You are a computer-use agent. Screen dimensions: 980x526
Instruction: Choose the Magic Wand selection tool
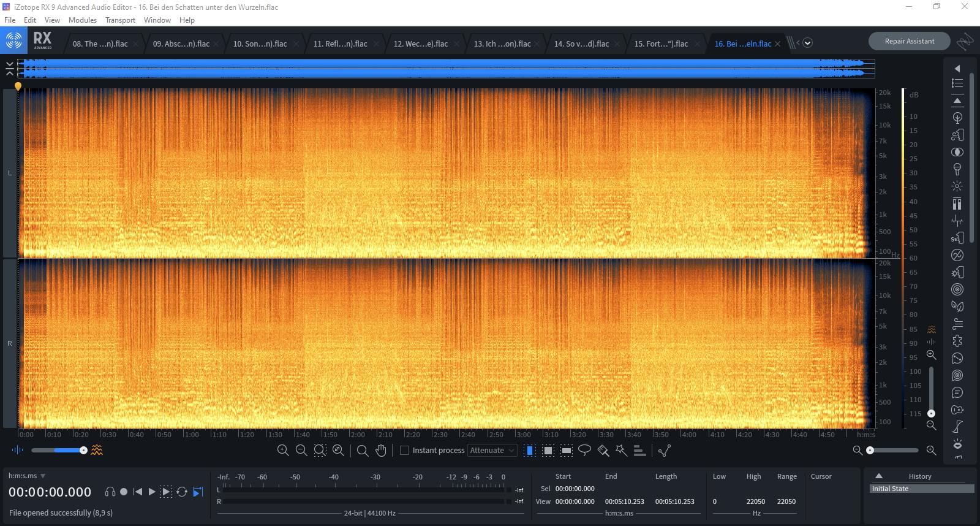click(621, 451)
